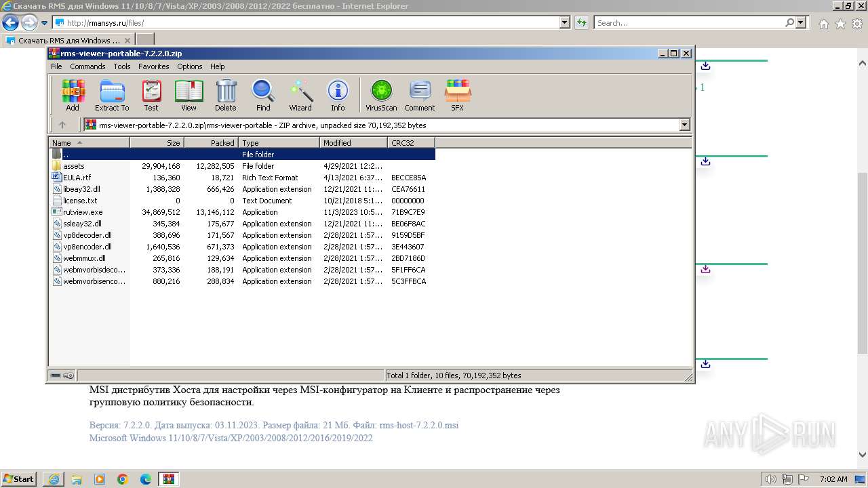Click the volume speaker tray icon
Image resolution: width=868 pixels, height=488 pixels.
click(x=770, y=479)
